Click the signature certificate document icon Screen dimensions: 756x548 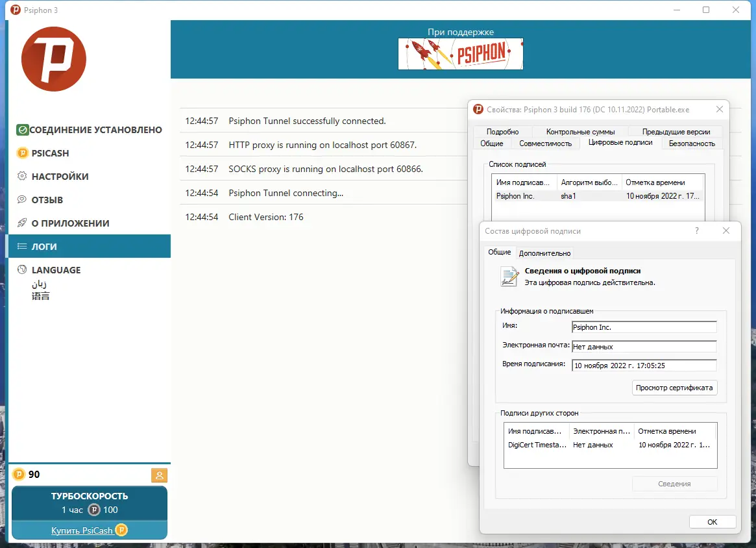pos(509,277)
